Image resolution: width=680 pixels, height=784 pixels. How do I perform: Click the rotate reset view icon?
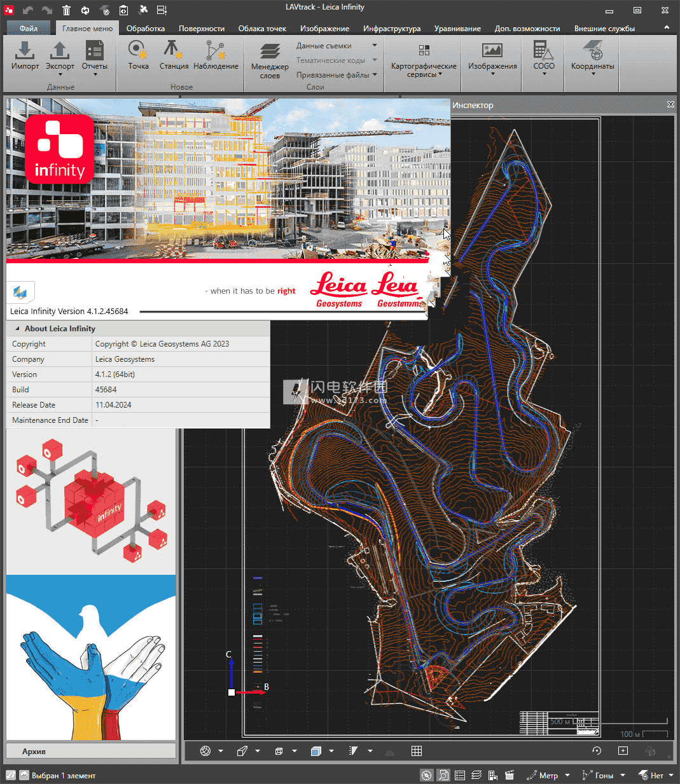coord(596,750)
